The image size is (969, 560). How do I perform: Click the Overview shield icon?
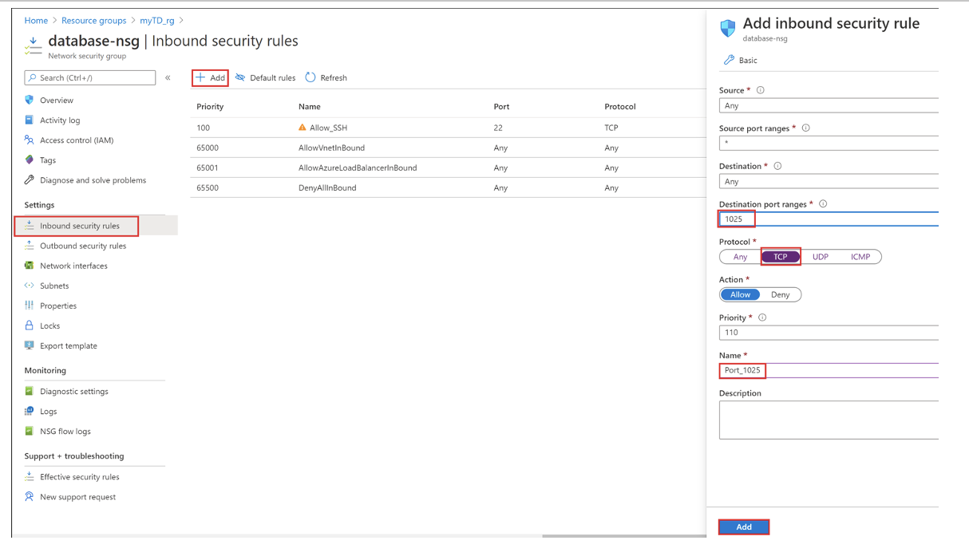[x=30, y=100]
